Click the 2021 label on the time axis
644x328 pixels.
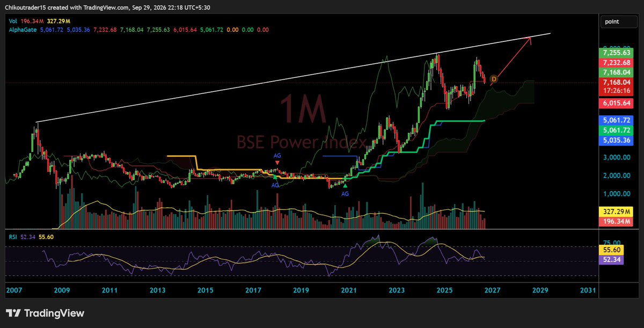349,290
